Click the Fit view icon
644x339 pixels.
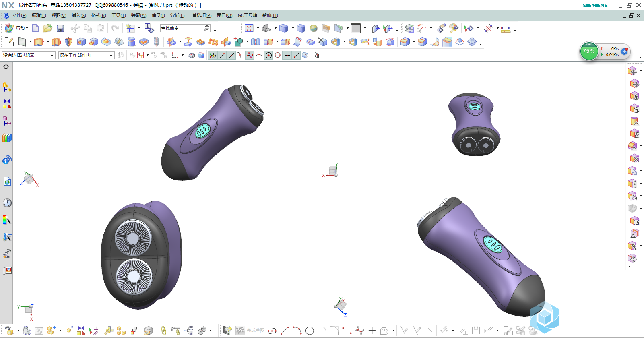tap(249, 28)
